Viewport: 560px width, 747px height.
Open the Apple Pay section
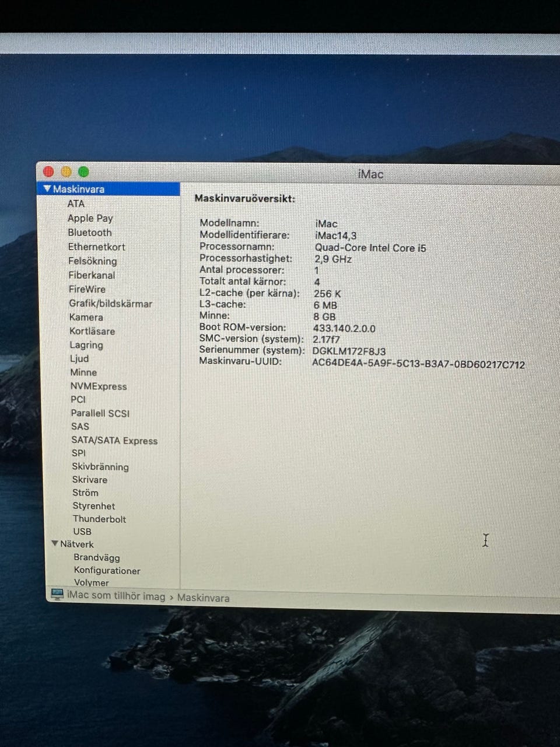[90, 218]
